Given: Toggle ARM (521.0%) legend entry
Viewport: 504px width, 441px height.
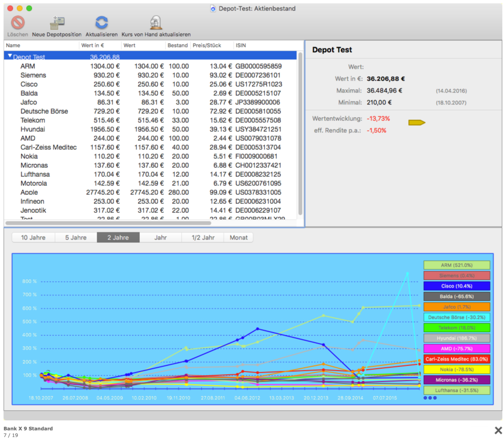Looking at the screenshot, I should pos(457,265).
